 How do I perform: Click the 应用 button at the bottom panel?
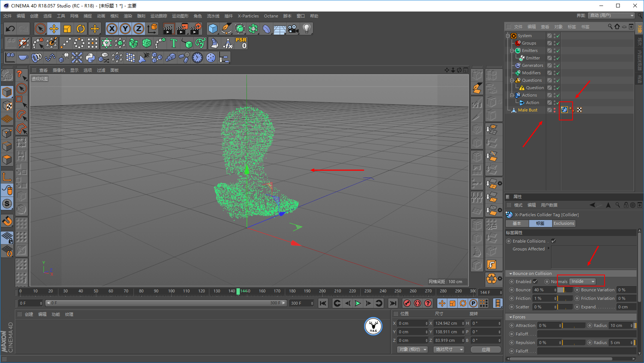pos(486,349)
